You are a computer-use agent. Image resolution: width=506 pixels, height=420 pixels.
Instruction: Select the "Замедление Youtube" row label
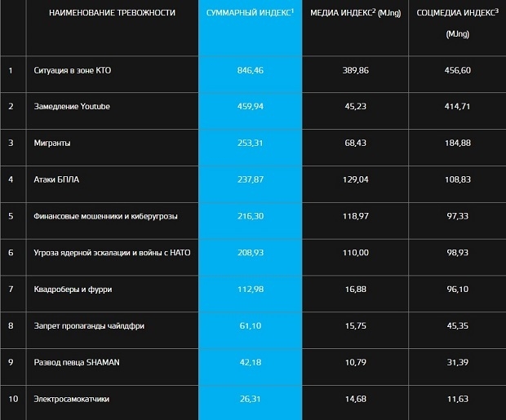pos(72,107)
